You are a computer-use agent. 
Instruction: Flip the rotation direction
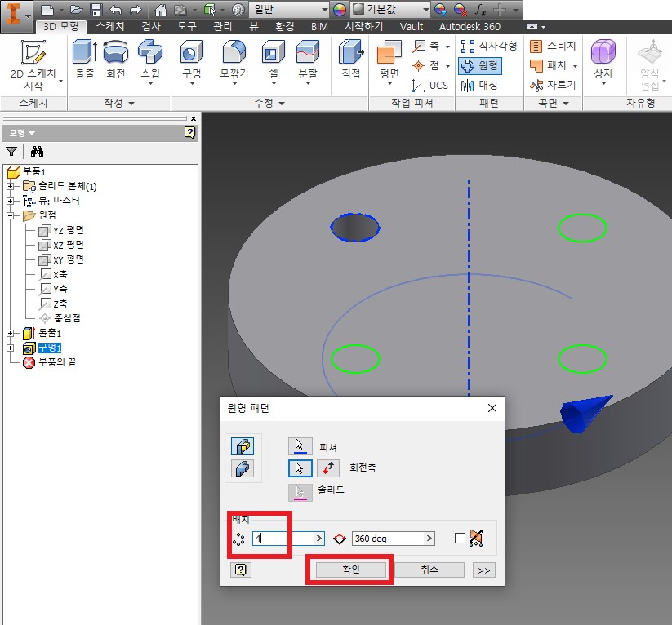coord(328,468)
